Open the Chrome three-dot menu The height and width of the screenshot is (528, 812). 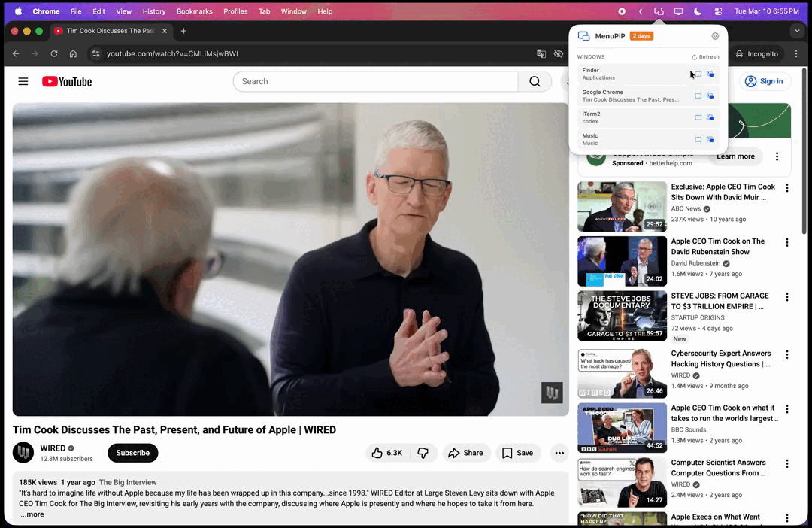coord(796,54)
